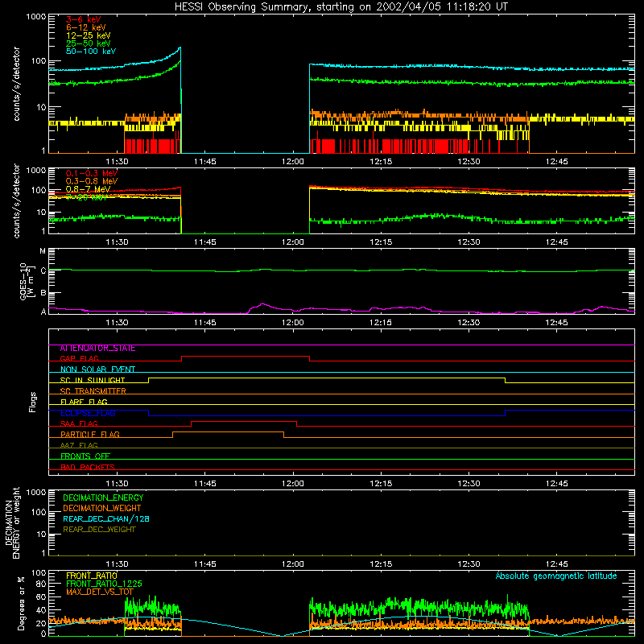The height and width of the screenshot is (644, 644).
Task: Click the DECIMATION_WEIGHT legend label
Action: click(102, 509)
